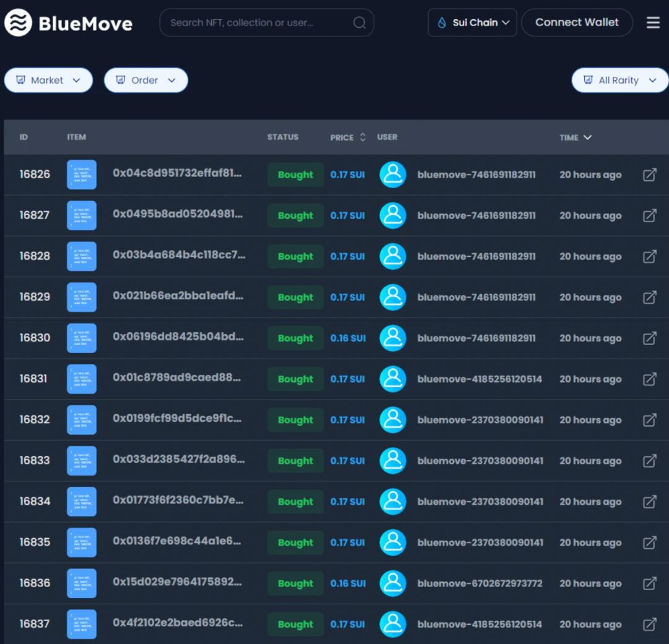Expand the All Rarity dropdown
The image size is (669, 644).
pyautogui.click(x=619, y=80)
